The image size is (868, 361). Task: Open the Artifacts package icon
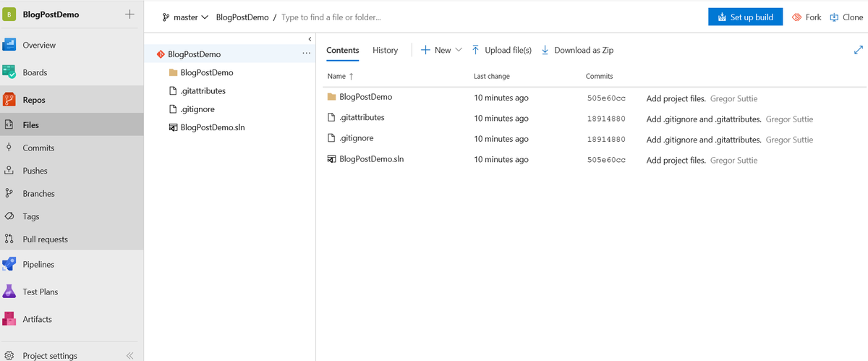pos(9,319)
